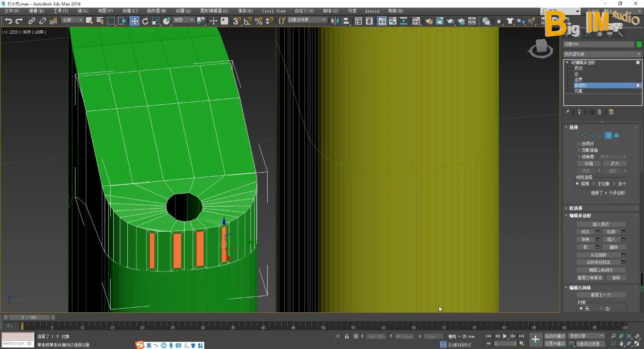Open the 全部 selection filter dropdown
Image resolution: width=644 pixels, height=349 pixels.
click(72, 21)
